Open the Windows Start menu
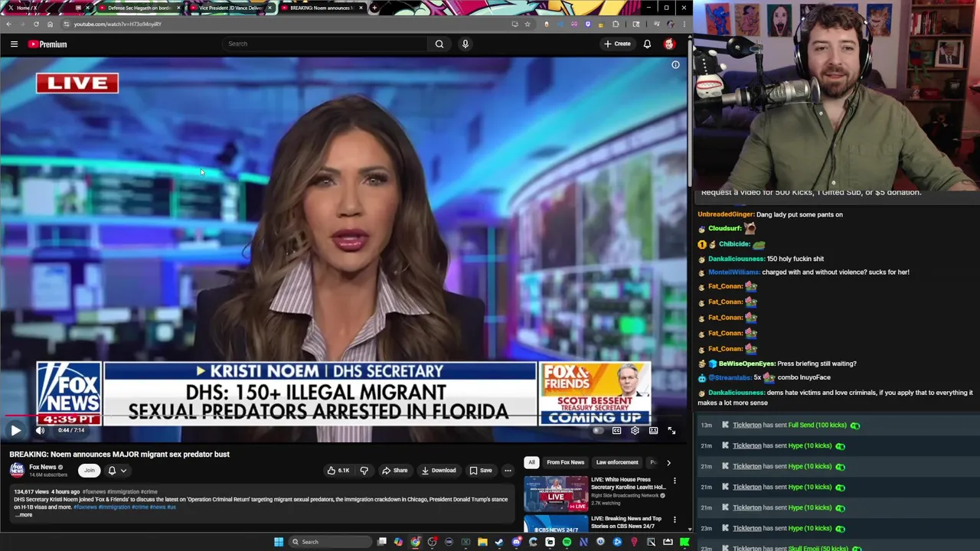This screenshot has height=551, width=980. click(279, 542)
